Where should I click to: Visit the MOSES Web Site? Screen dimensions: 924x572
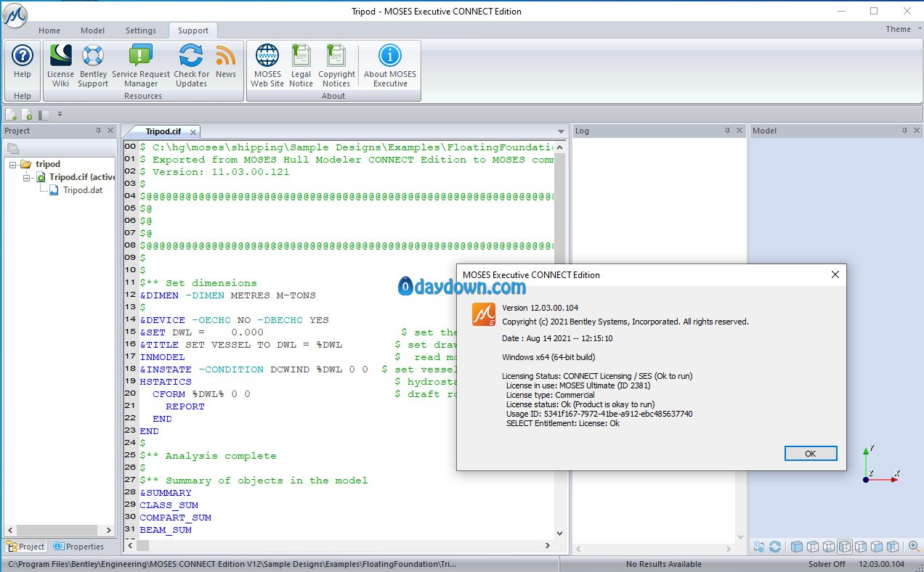[267, 65]
